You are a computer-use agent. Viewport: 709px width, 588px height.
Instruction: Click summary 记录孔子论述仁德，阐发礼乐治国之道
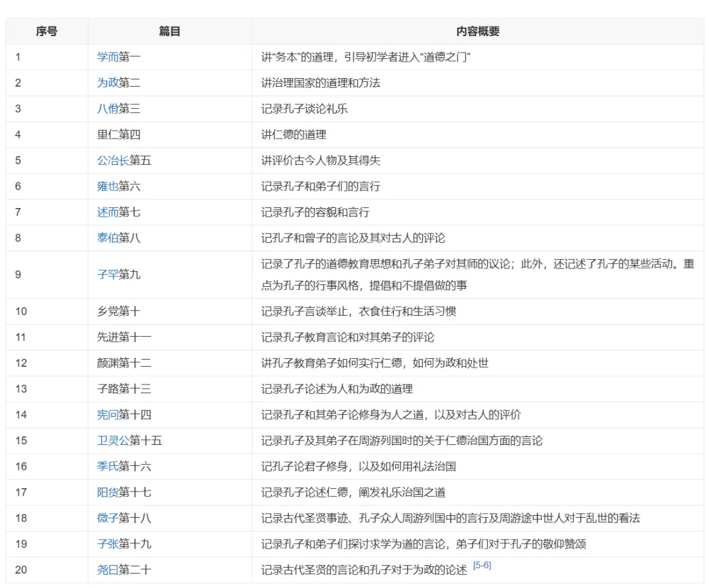pyautogui.click(x=353, y=492)
